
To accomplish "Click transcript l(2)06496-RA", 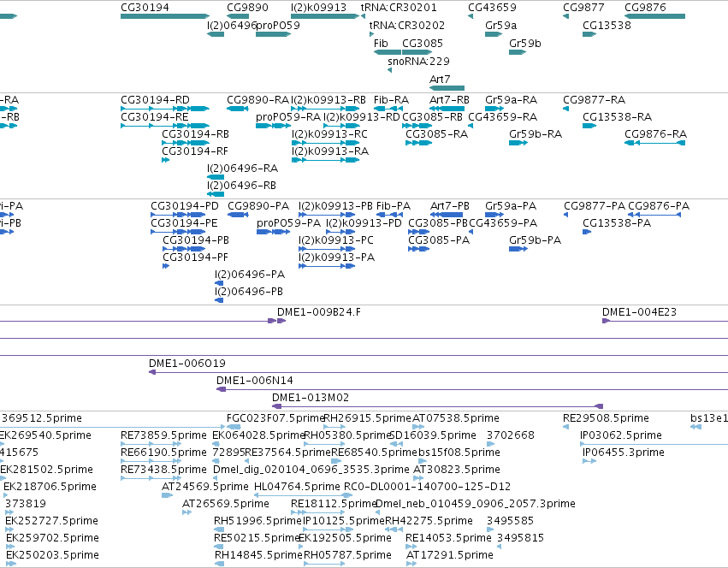I will pos(216,177).
